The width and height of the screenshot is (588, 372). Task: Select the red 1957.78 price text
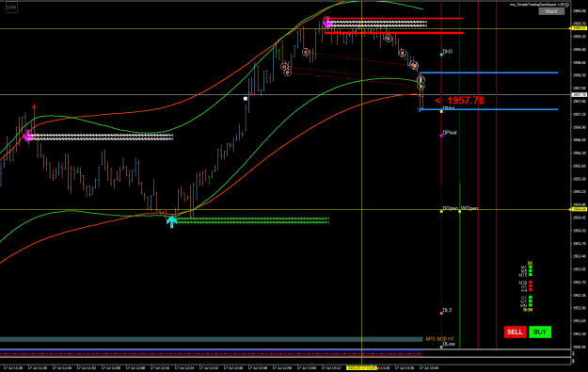[466, 101]
